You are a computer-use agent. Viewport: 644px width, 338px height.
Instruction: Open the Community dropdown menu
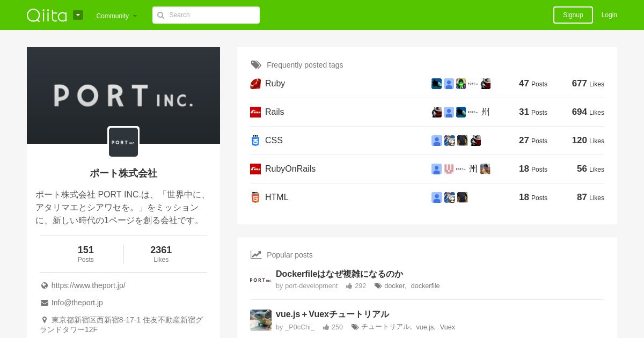[x=116, y=16]
